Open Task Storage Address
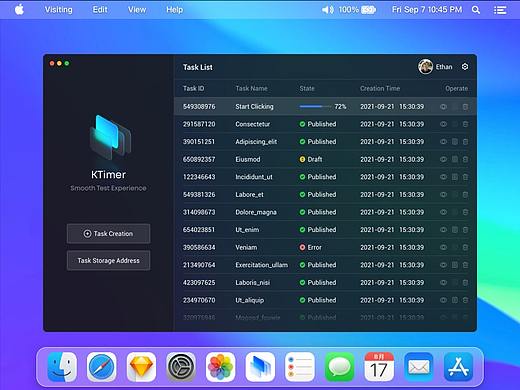 (108, 261)
